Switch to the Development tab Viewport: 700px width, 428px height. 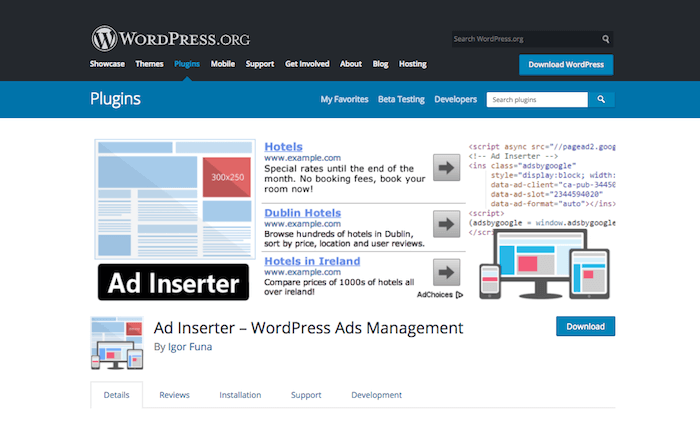coord(376,395)
